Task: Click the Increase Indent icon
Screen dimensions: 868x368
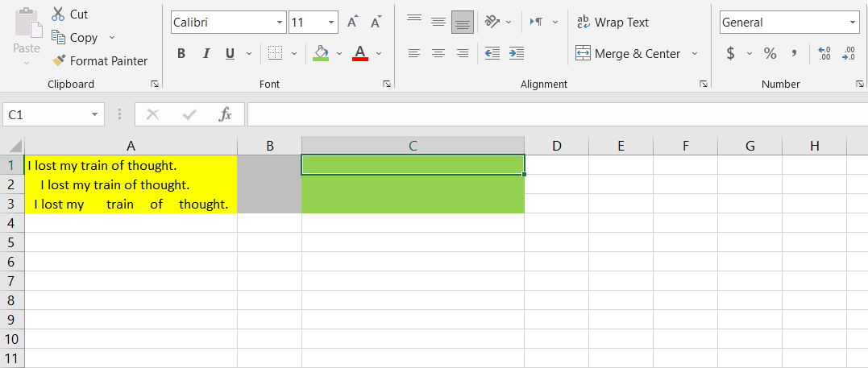Action: [517, 54]
